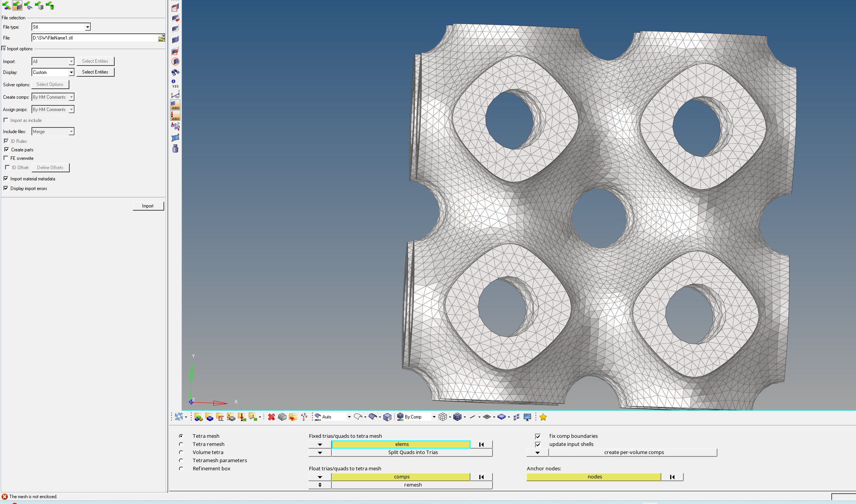
Task: Open the mass calculation weight icon
Action: pyautogui.click(x=175, y=149)
